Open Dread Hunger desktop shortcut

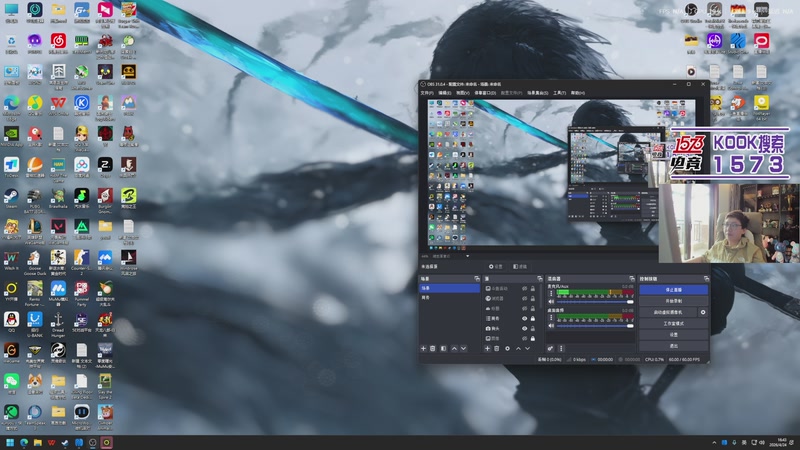58,324
